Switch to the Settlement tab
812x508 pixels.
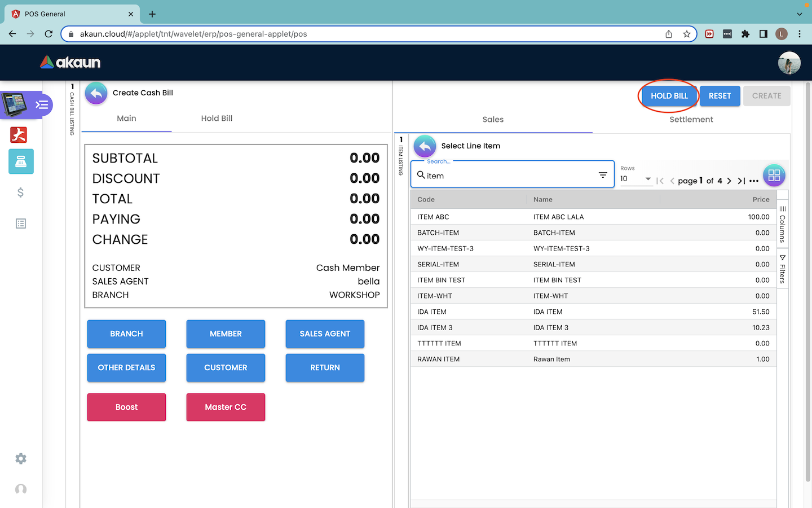[x=691, y=120]
